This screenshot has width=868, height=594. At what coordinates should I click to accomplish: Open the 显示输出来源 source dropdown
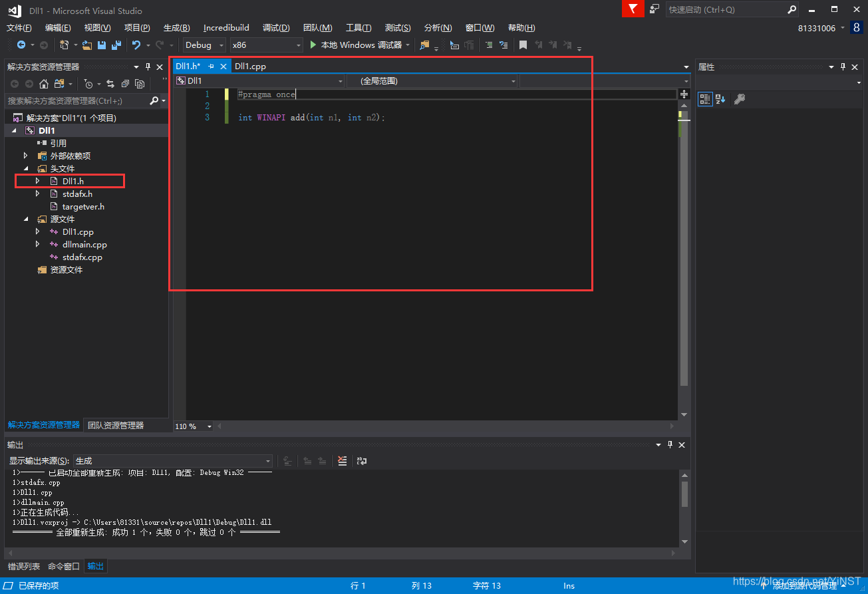pyautogui.click(x=173, y=461)
